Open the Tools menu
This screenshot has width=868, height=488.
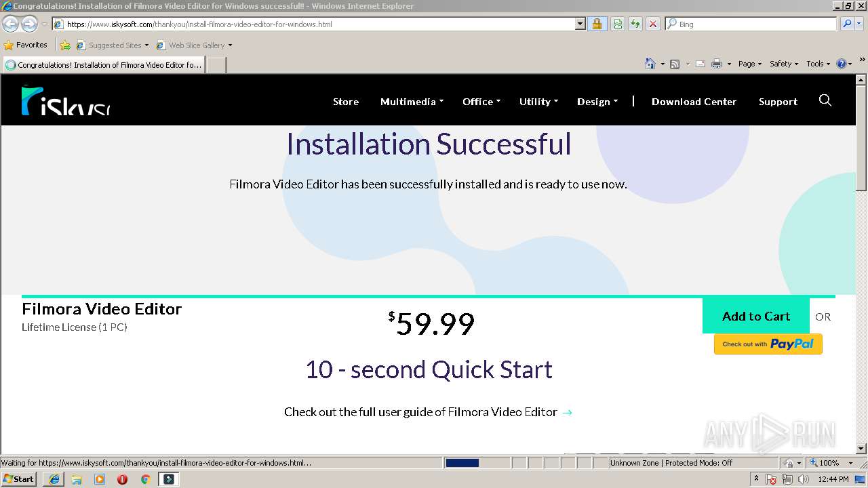click(818, 64)
